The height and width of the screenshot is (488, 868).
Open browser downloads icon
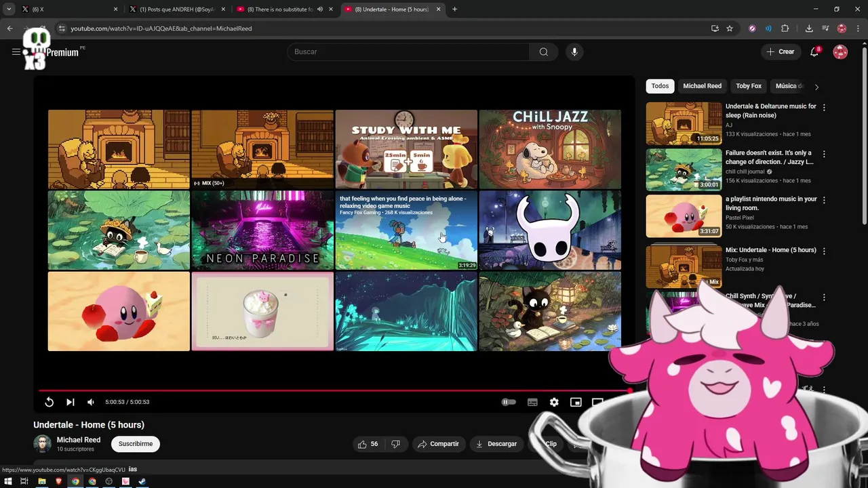pos(809,28)
